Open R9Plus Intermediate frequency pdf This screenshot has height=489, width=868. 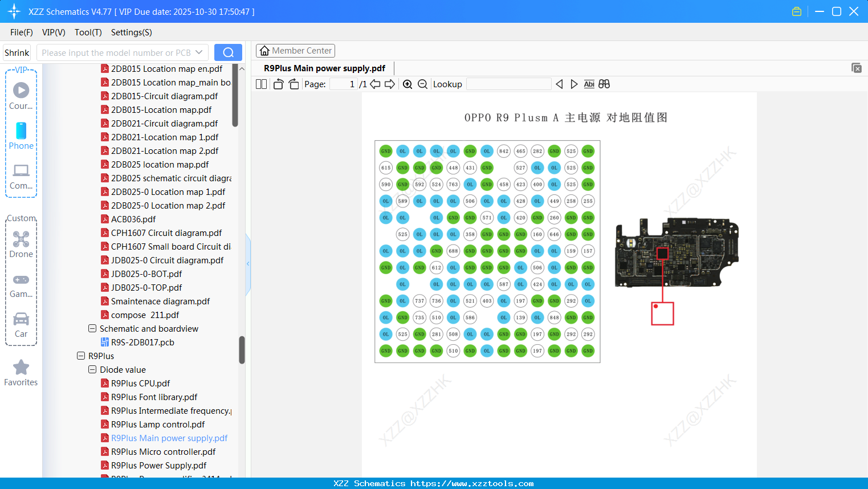[171, 411]
